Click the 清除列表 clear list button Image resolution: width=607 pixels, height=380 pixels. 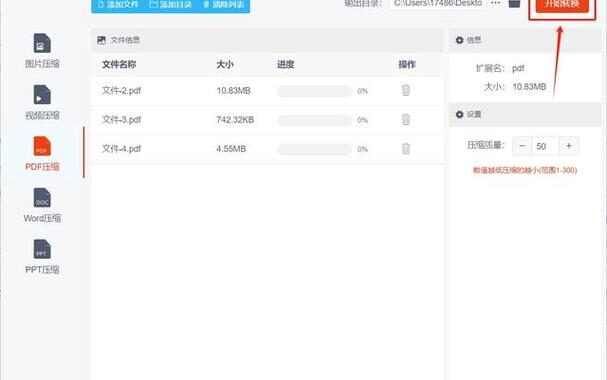click(224, 5)
